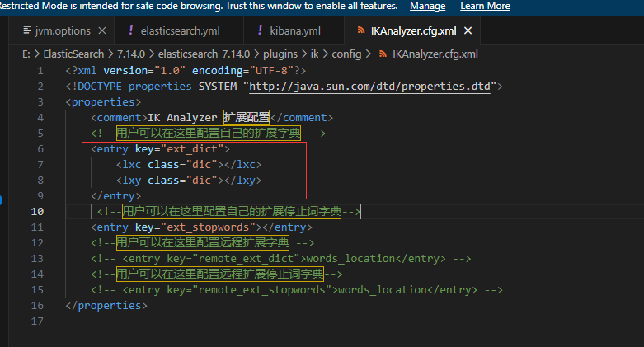Open the ik breadcrumb segment
Image resolution: width=644 pixels, height=347 pixels.
(315, 54)
